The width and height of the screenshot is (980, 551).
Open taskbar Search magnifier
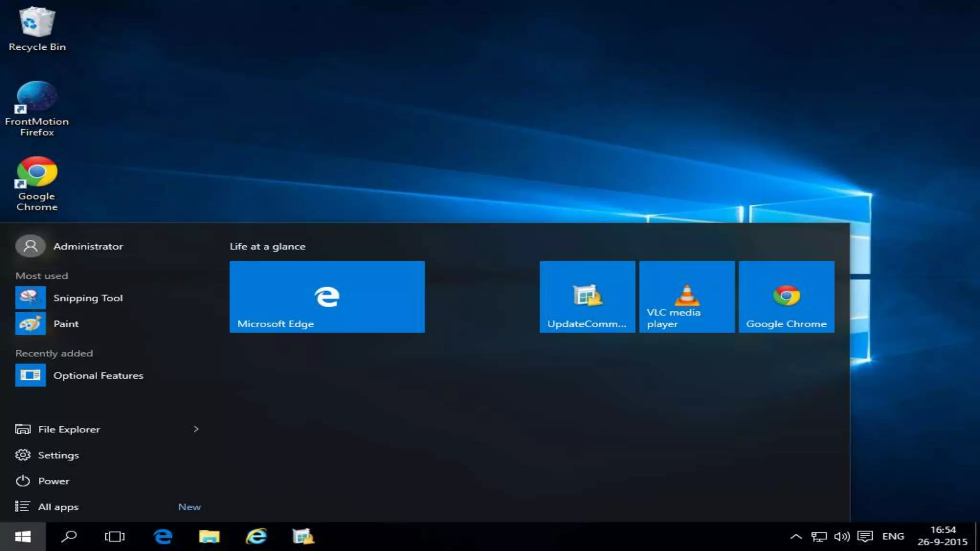(x=69, y=537)
